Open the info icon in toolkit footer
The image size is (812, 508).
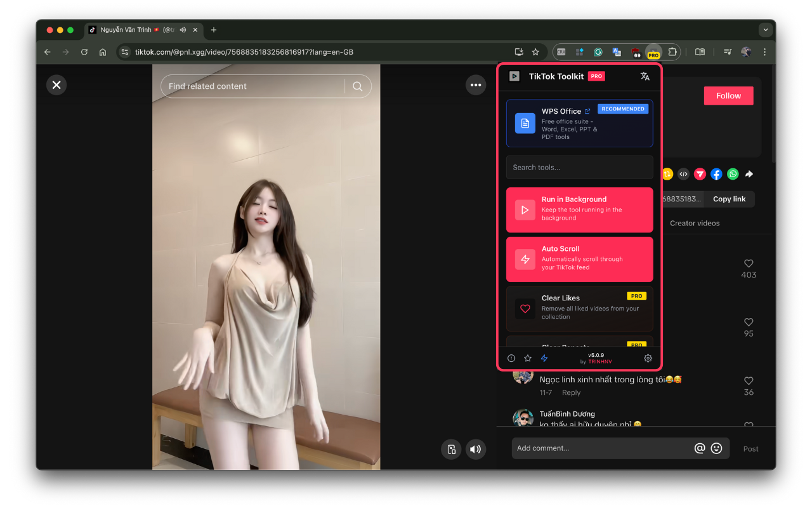pos(511,358)
